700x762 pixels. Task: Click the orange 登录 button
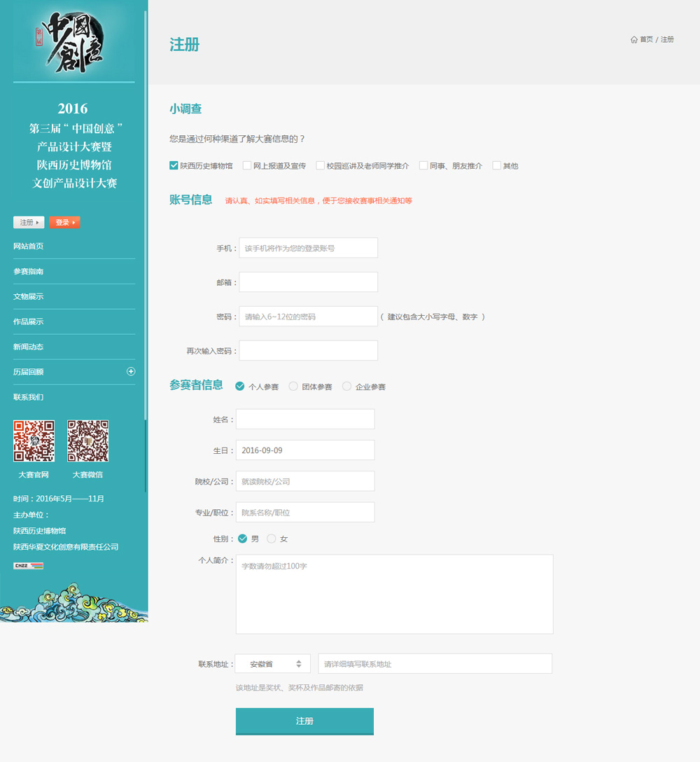tap(64, 222)
